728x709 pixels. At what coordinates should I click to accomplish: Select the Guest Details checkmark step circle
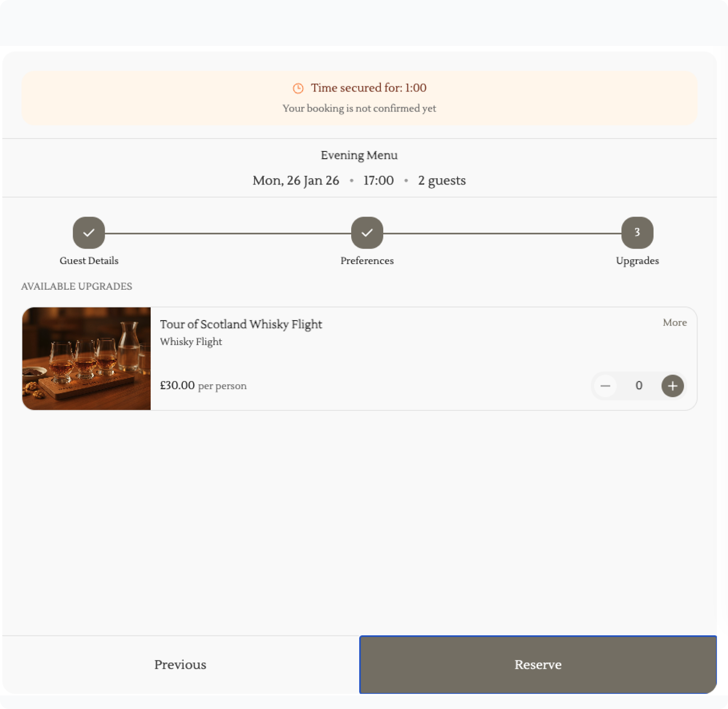pyautogui.click(x=89, y=232)
